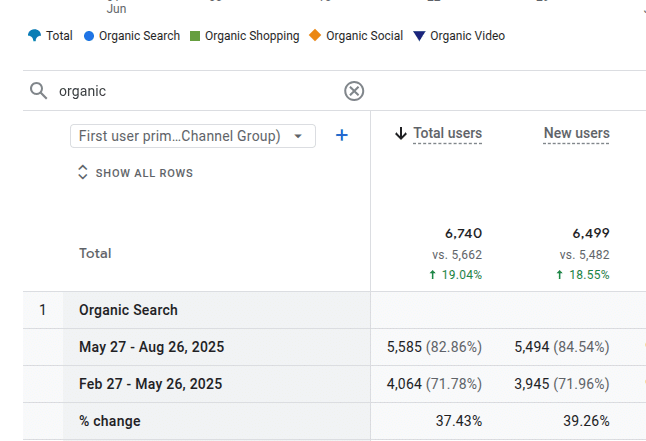Click the 18.55% increase indicator
646x441 pixels.
pos(583,275)
